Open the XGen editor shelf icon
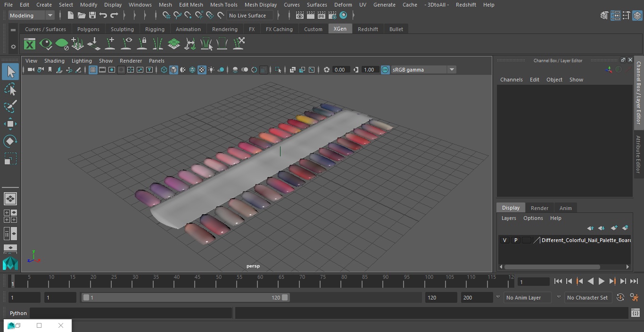 30,44
